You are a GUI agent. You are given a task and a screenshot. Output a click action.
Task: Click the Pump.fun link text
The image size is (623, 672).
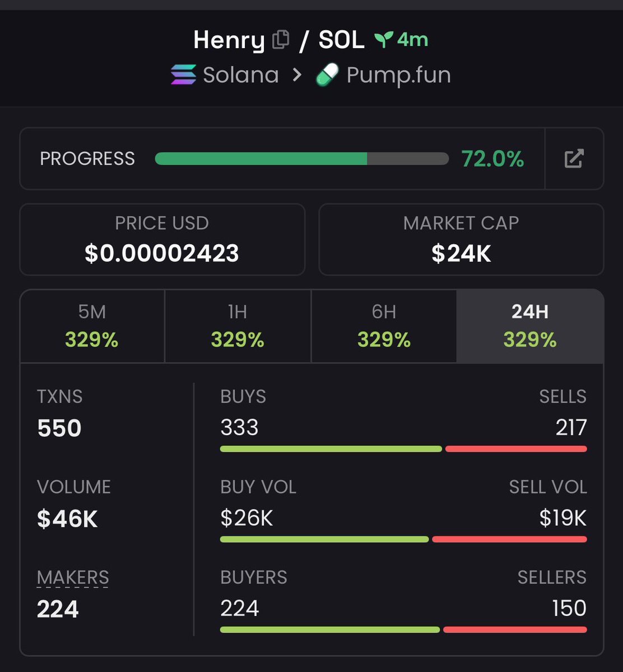398,75
